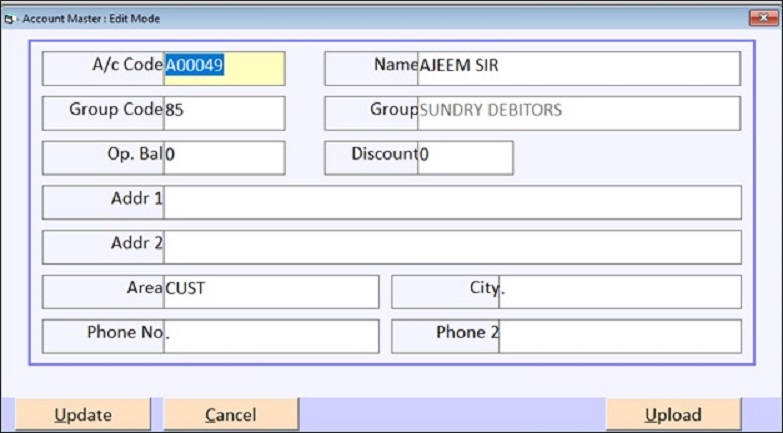
Task: Save changes with the Update button
Action: point(83,415)
